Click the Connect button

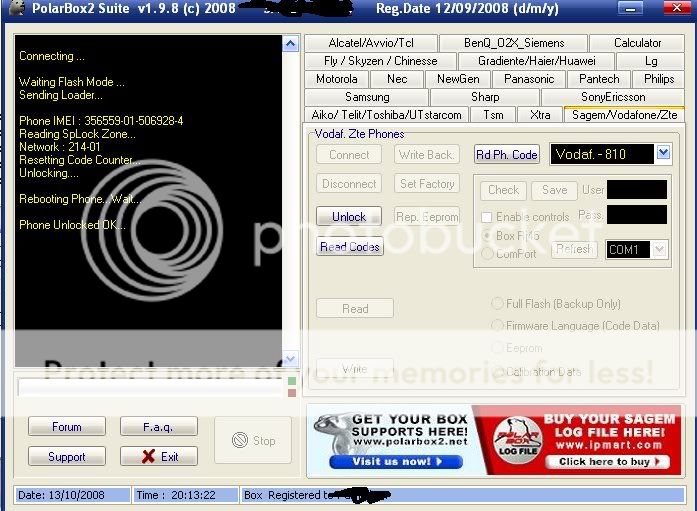349,154
